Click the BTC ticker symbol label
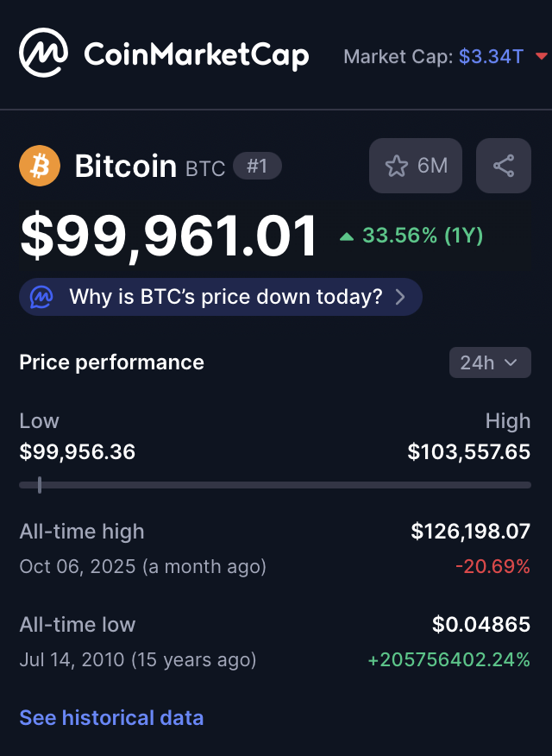Screen dimensions: 552x756 [205, 168]
